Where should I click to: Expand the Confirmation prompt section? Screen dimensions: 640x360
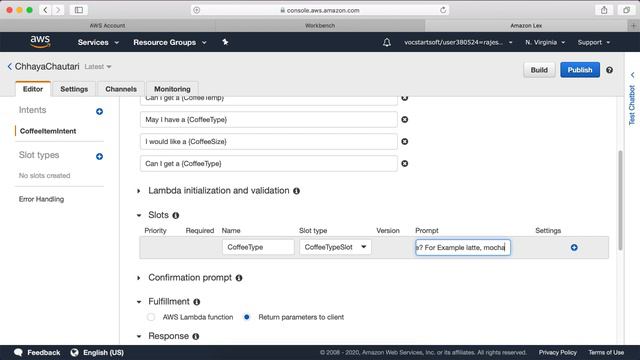pos(139,278)
